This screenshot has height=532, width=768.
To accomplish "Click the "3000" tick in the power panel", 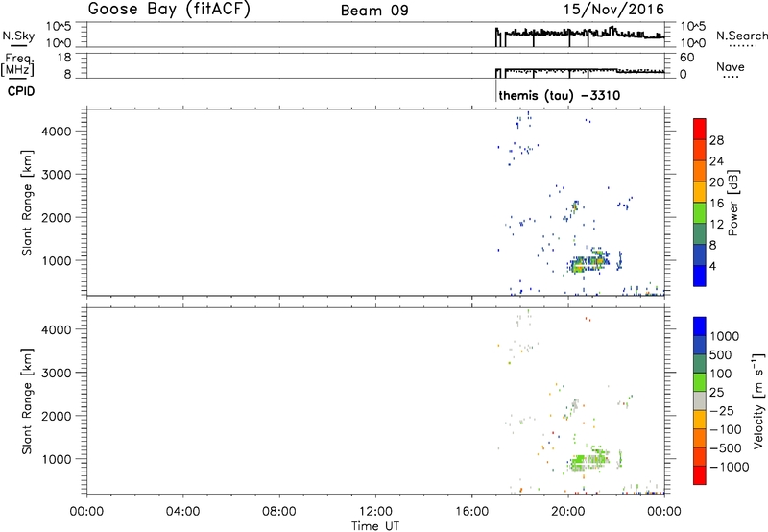I will 57,175.
